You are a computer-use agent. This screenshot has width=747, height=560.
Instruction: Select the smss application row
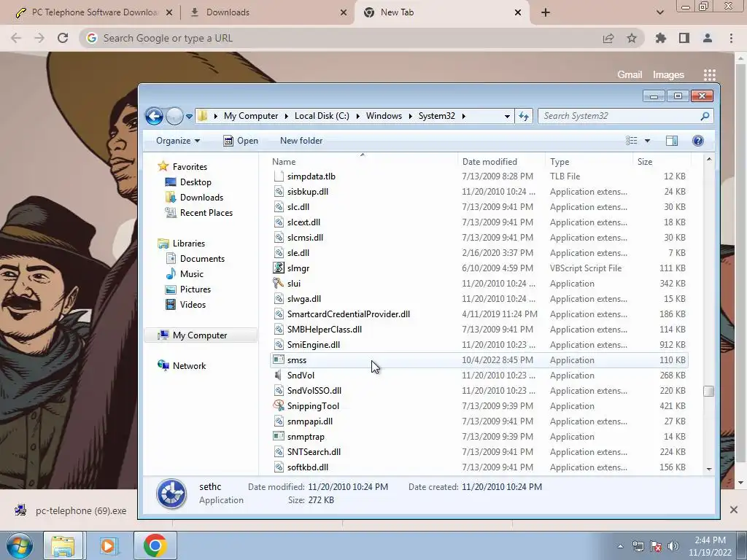pyautogui.click(x=479, y=360)
